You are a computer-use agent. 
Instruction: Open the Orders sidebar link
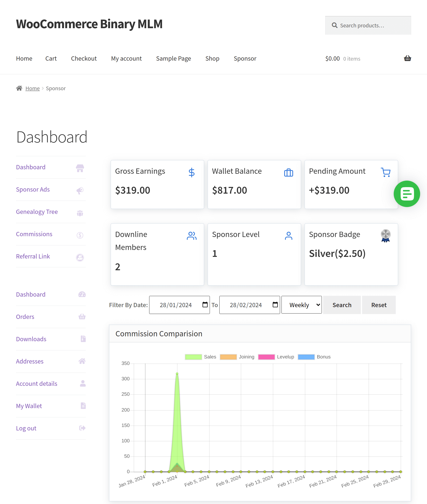[25, 317]
